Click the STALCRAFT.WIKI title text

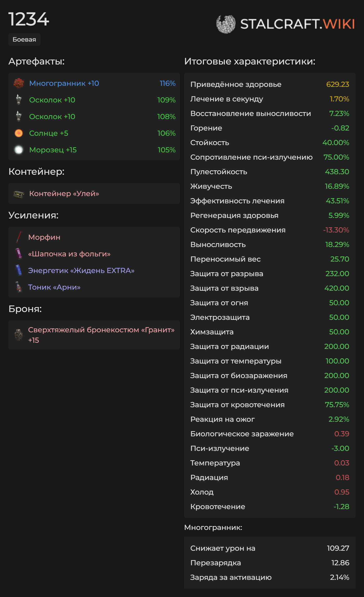click(x=298, y=24)
